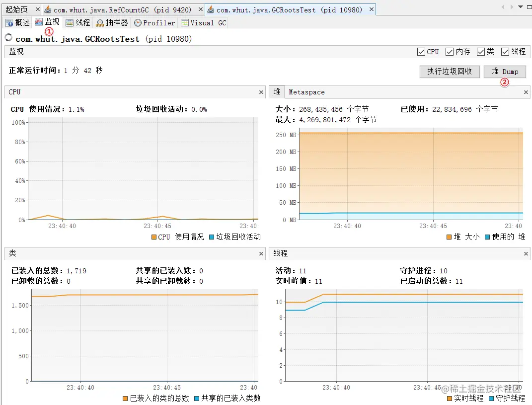Click the orange CPU 使用情况 legend swatch

[154, 237]
